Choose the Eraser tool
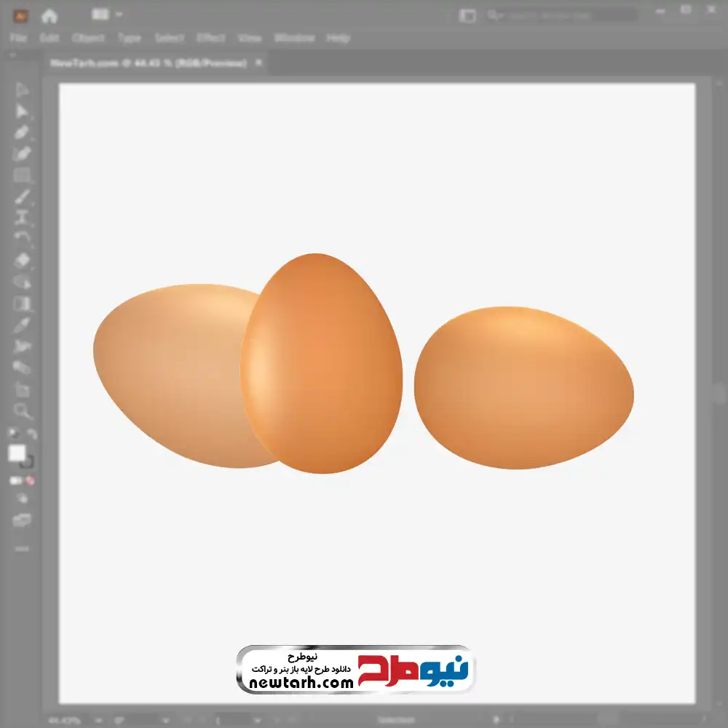This screenshot has width=728, height=728. pyautogui.click(x=22, y=260)
